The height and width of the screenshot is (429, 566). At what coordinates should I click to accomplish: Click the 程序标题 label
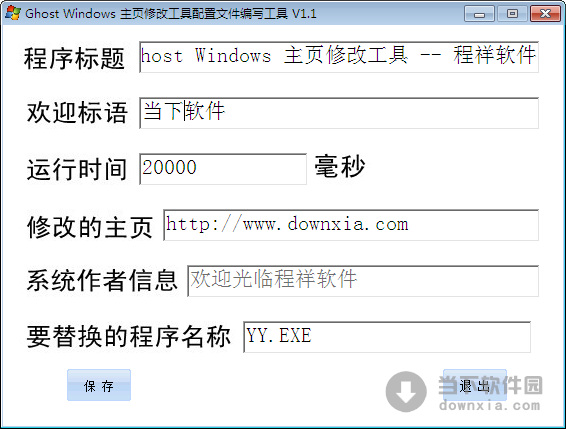[x=74, y=58]
